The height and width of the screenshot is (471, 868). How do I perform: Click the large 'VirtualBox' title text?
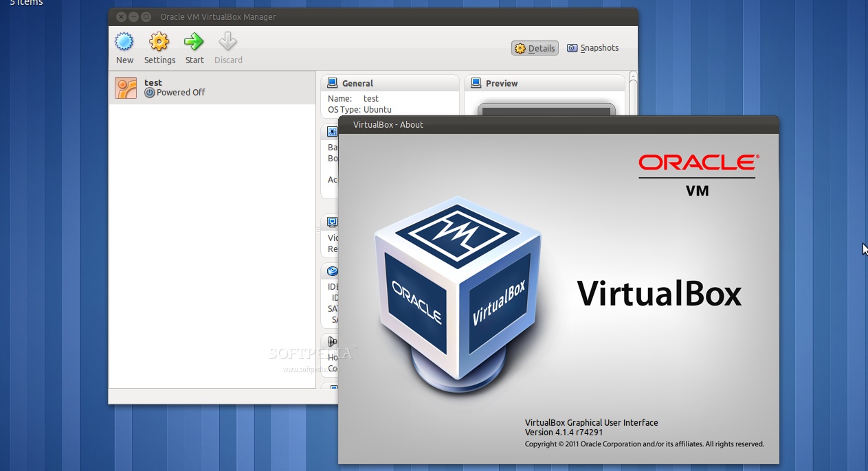click(x=659, y=293)
